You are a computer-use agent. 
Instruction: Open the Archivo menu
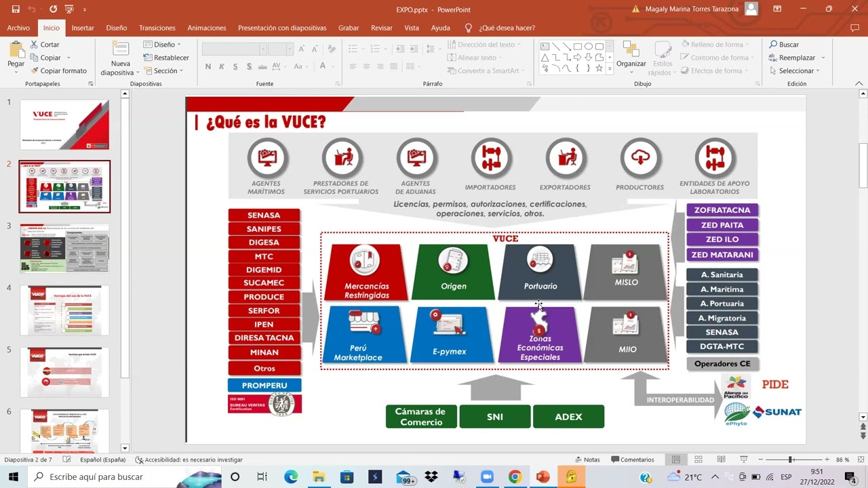18,28
